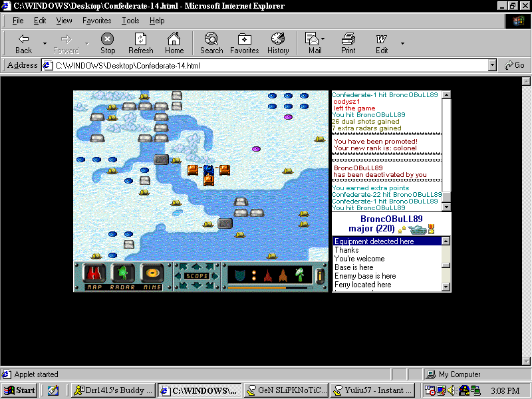Click the orange energy bar
The width and height of the screenshot is (532, 399).
(257, 288)
